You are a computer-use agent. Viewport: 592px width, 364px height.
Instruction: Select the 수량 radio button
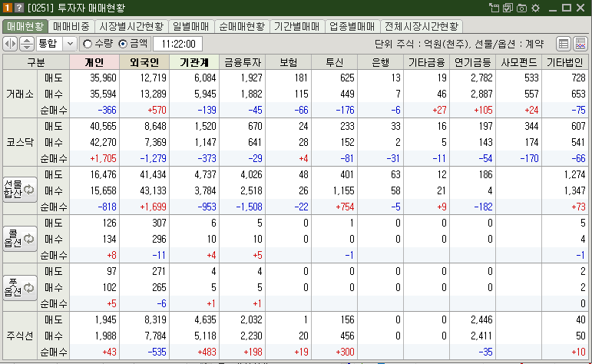coord(88,44)
